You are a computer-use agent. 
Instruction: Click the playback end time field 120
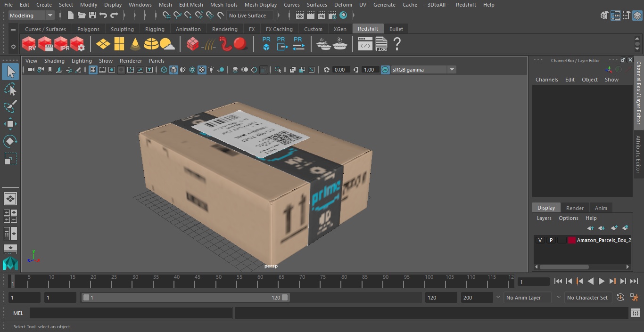pyautogui.click(x=441, y=298)
